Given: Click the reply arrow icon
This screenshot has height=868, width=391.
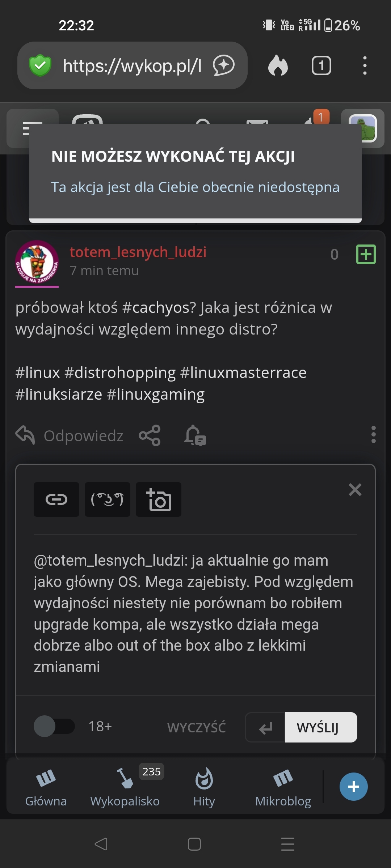Looking at the screenshot, I should pyautogui.click(x=25, y=435).
